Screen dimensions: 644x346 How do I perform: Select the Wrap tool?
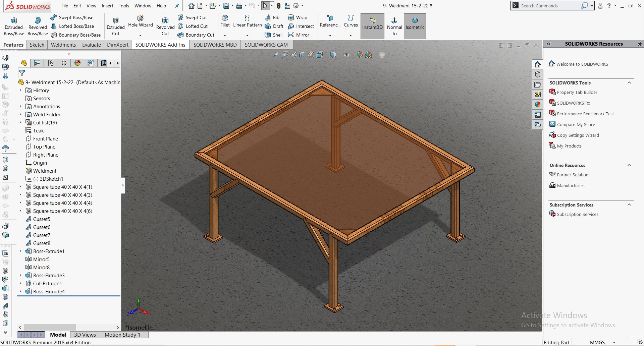tap(298, 17)
